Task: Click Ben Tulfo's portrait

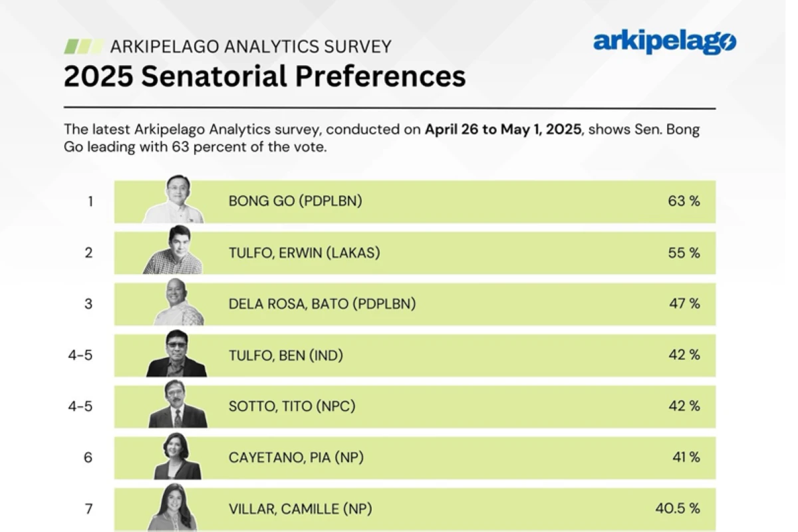Action: (176, 354)
